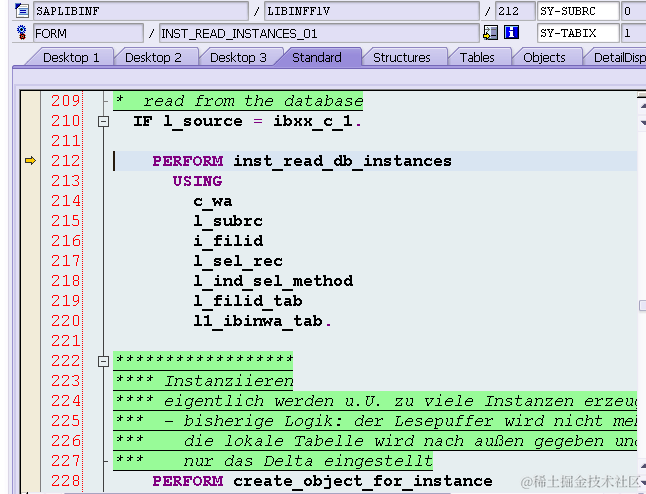Viewport: 646px width, 494px height.
Task: Click the USING keyword
Action: tap(197, 181)
